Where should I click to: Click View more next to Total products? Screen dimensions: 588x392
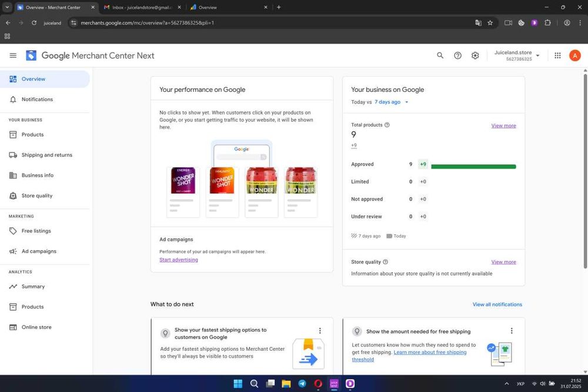[x=504, y=126]
